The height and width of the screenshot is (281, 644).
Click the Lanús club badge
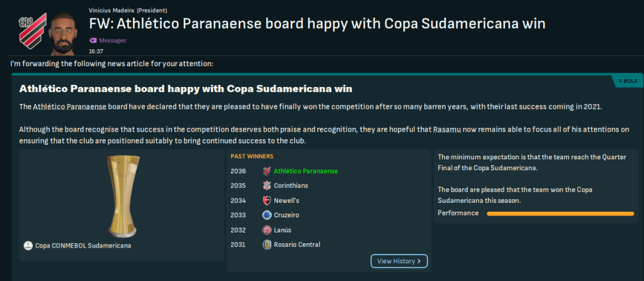click(x=267, y=230)
